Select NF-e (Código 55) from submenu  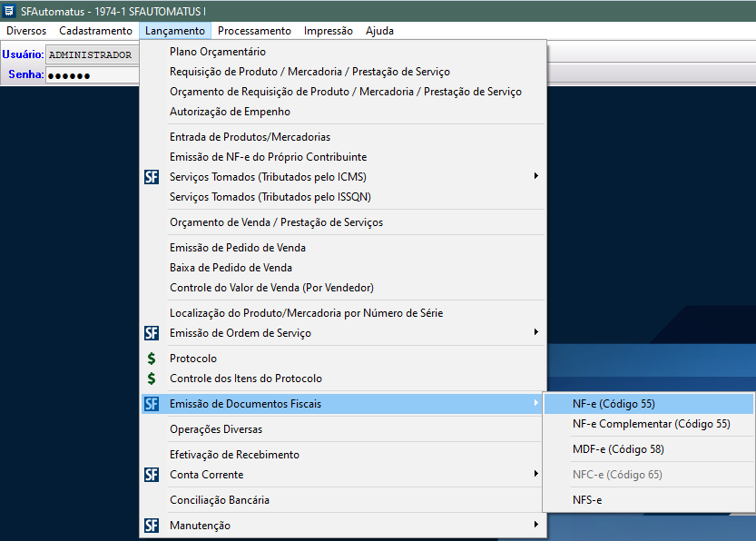(x=614, y=404)
